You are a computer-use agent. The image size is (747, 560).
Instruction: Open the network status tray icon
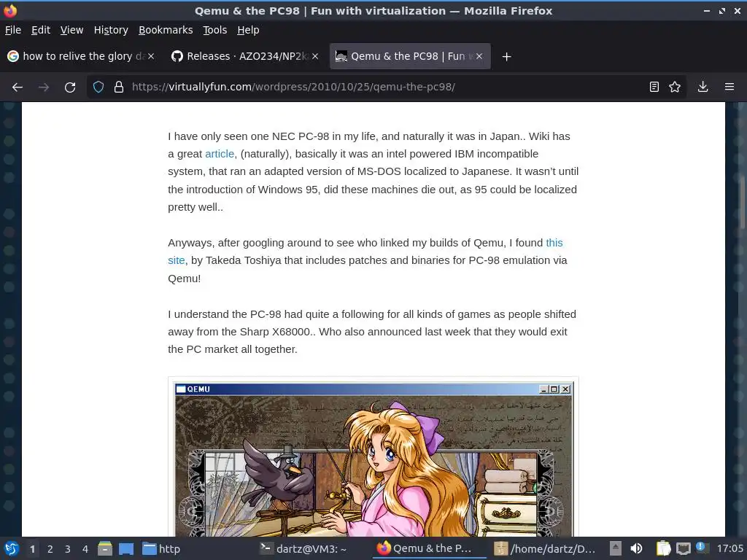coord(683,548)
